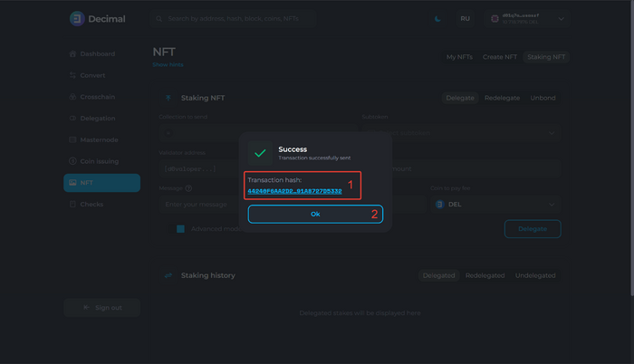The image size is (634, 364).
Task: Open the Crosschain sidebar item
Action: (x=101, y=97)
